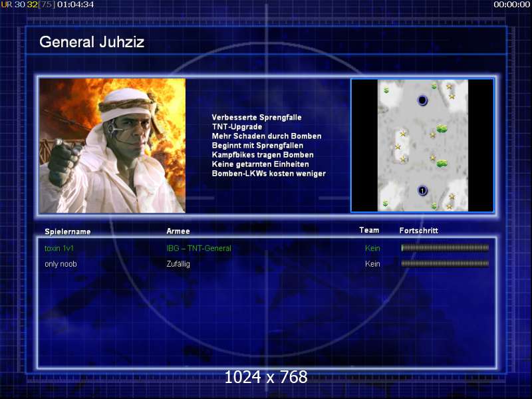Click Bomben-LKWs kosten weniger line
This screenshot has width=532, height=399.
269,174
